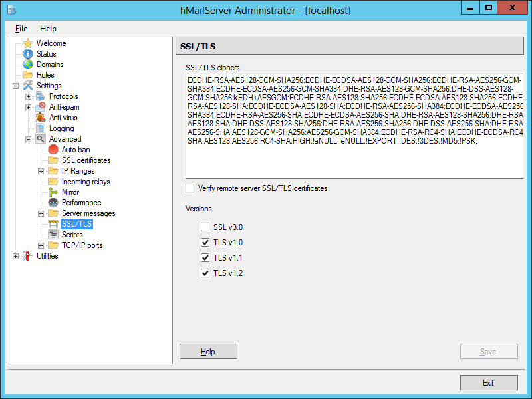Open the Help menu
Screen dimensions: 532x399
pyautogui.click(x=48, y=29)
